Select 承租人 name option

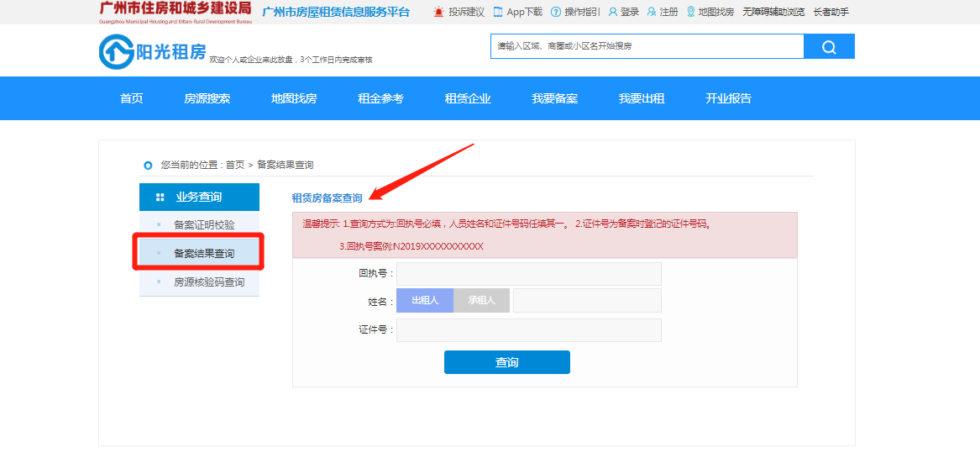click(x=481, y=300)
